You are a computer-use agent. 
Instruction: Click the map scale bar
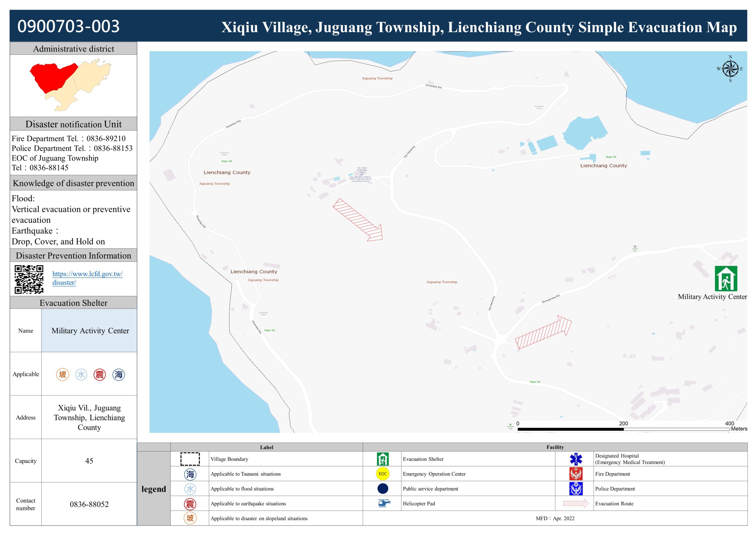(x=623, y=429)
